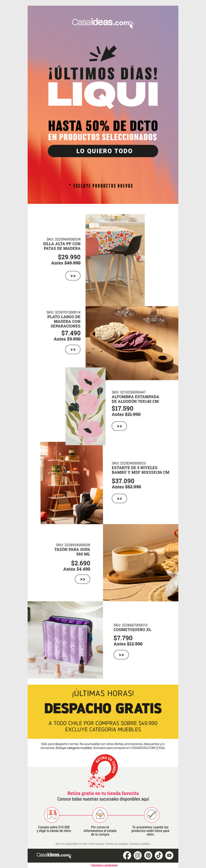Click the >> button for Alfombra Estampada

(119, 426)
